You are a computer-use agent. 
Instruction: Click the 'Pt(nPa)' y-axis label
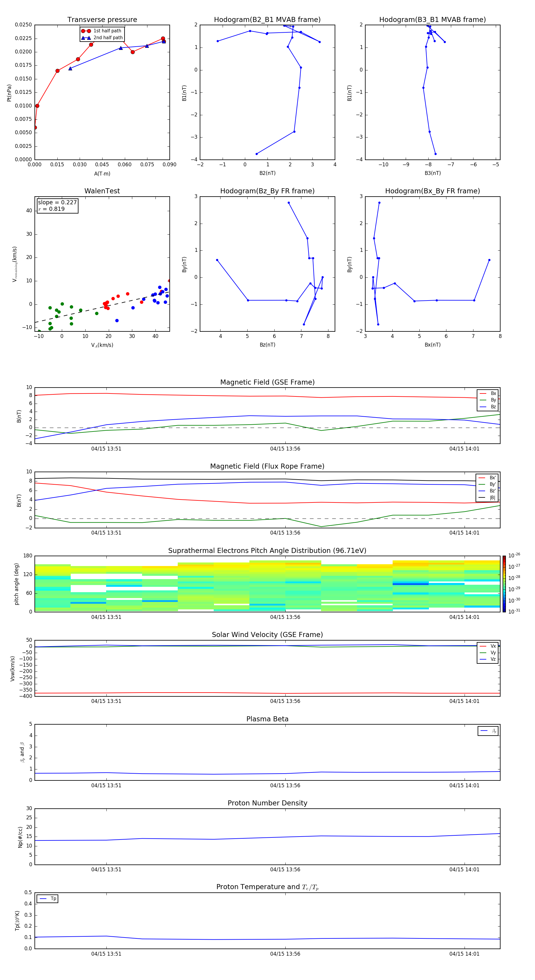9,93
